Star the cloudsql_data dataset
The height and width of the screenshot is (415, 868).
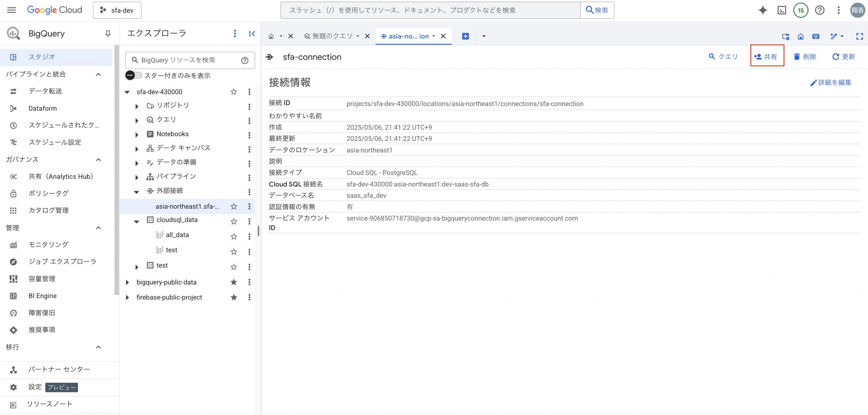[x=234, y=222]
